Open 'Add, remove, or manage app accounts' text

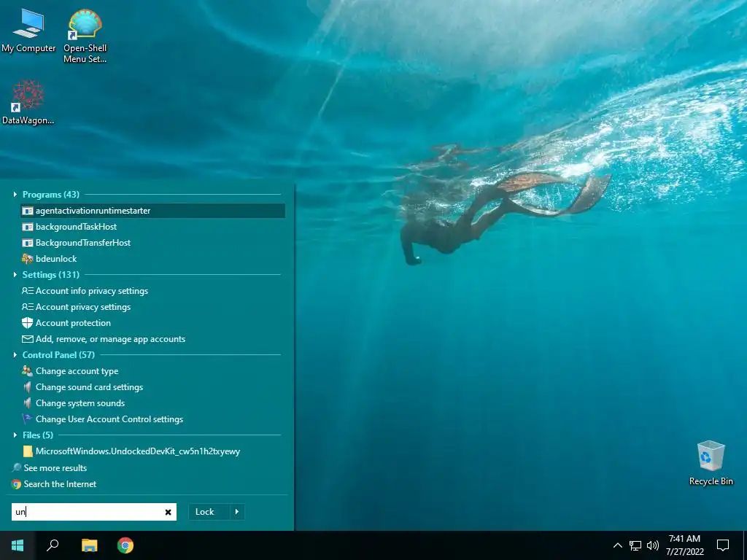pyautogui.click(x=111, y=339)
